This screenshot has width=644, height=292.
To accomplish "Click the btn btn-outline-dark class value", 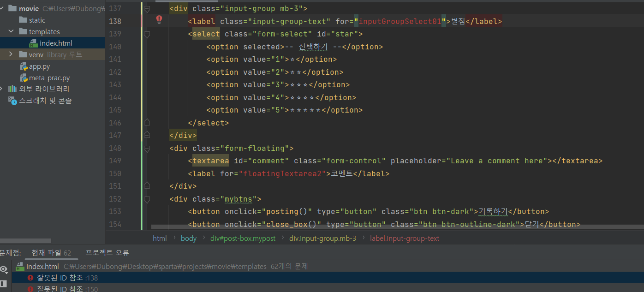I will 467,224.
